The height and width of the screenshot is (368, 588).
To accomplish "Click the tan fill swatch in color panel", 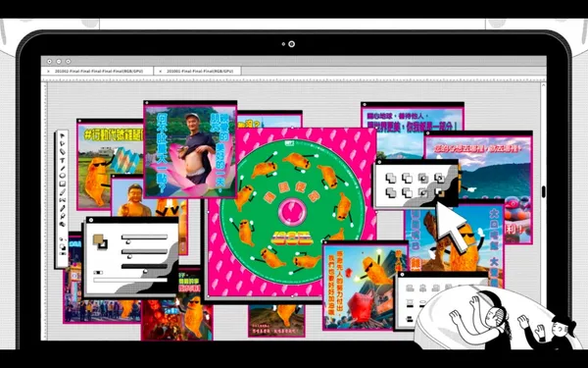I will [98, 239].
